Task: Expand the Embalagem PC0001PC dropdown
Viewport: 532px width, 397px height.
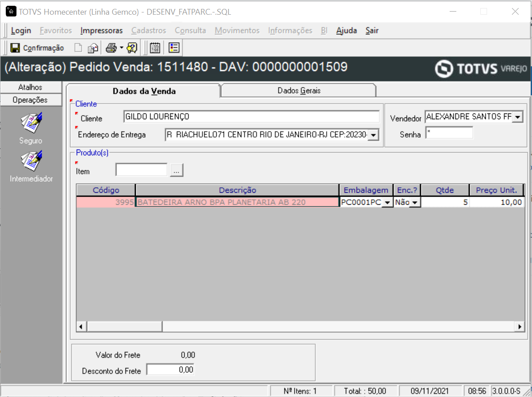Action: click(387, 203)
